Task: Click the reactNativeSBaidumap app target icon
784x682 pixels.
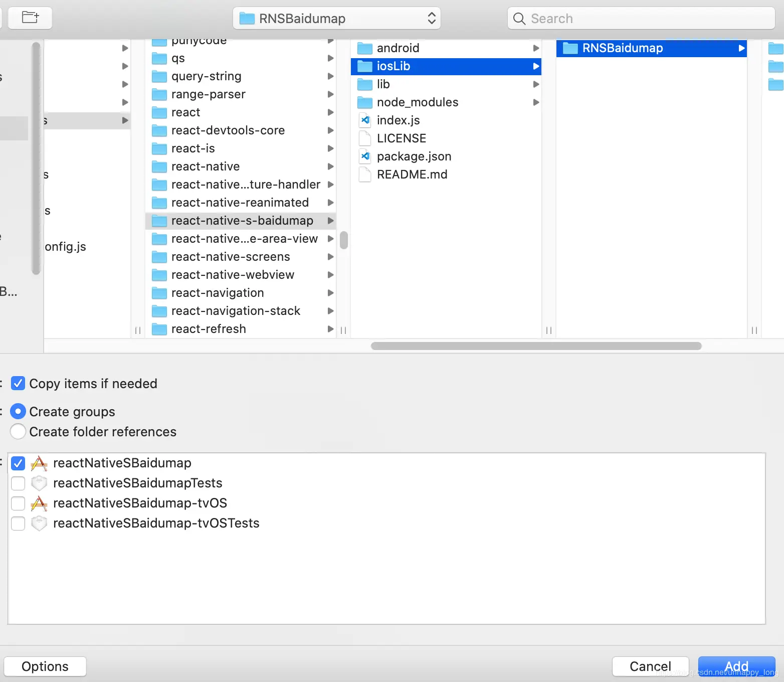Action: 39,463
